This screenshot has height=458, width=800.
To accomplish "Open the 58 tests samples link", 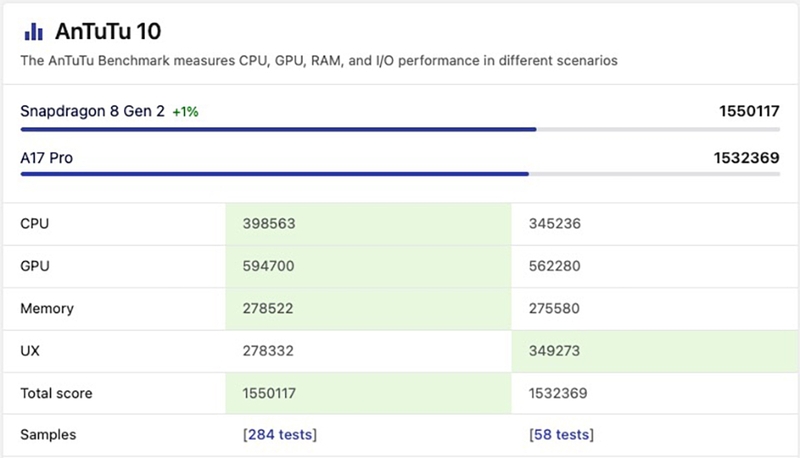I will [x=561, y=435].
